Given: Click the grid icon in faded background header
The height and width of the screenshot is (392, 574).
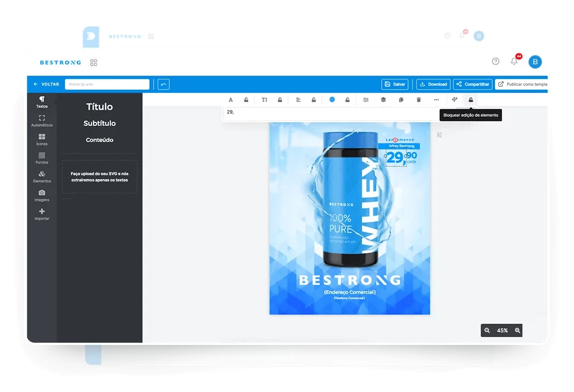Looking at the screenshot, I should point(151,36).
